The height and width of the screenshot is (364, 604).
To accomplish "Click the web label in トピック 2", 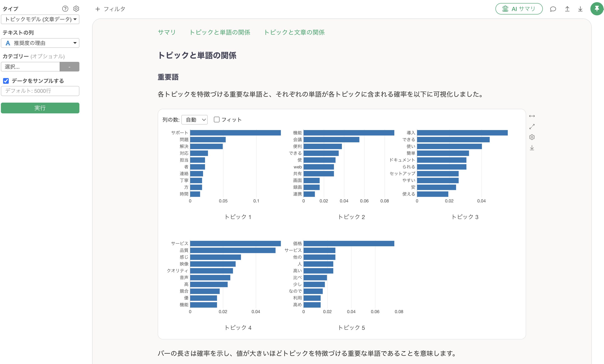I will tap(298, 167).
